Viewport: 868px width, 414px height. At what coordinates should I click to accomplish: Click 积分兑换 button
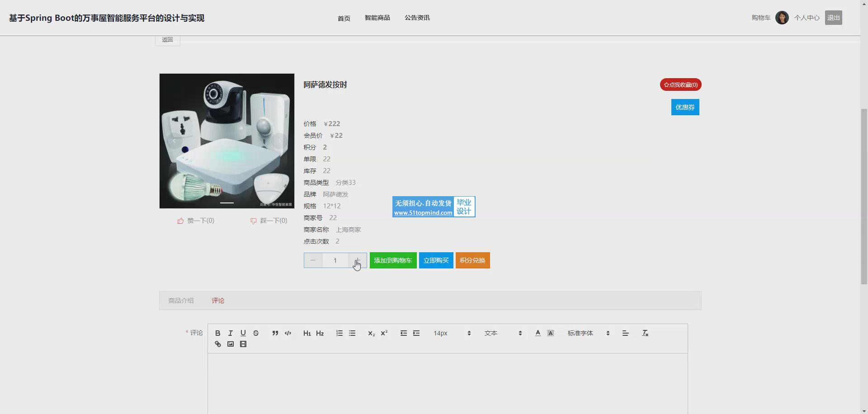[472, 260]
